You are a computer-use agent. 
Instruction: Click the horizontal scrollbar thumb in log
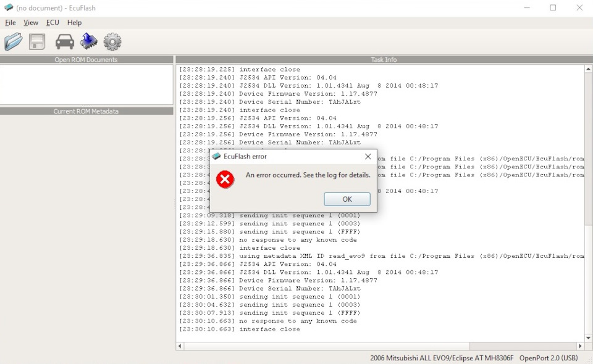[x=327, y=346]
